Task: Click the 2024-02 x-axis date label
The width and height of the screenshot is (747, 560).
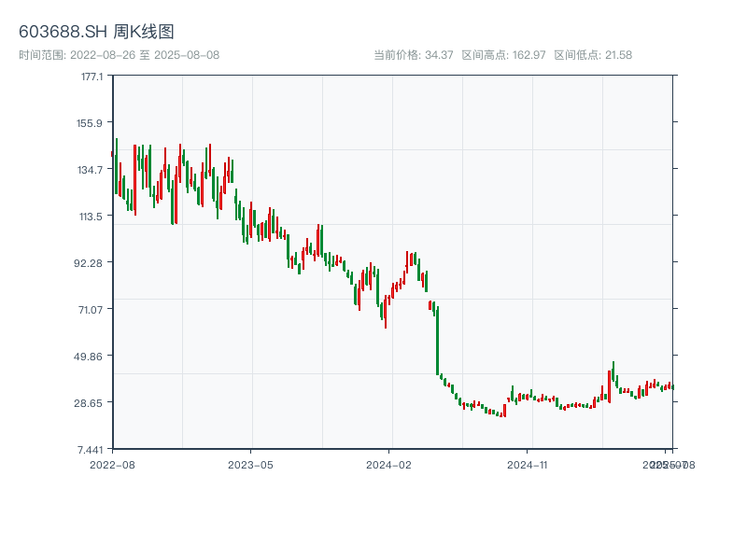Action: (388, 464)
